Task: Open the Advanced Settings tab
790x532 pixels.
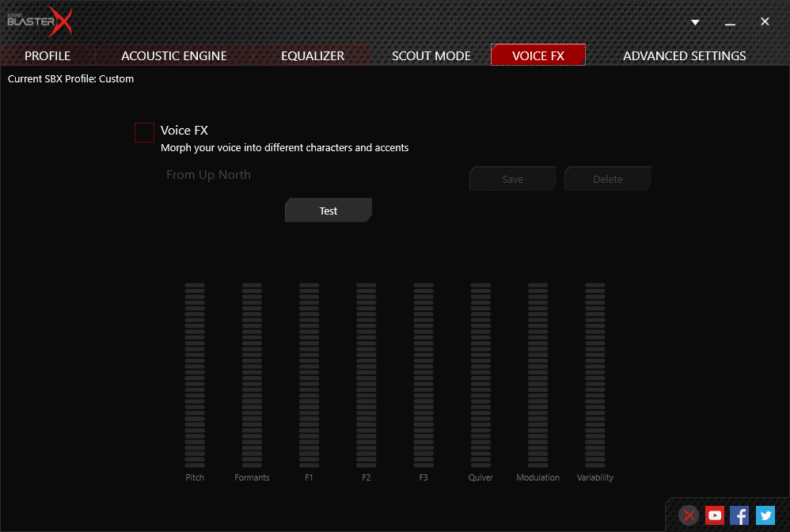Action: pos(684,55)
